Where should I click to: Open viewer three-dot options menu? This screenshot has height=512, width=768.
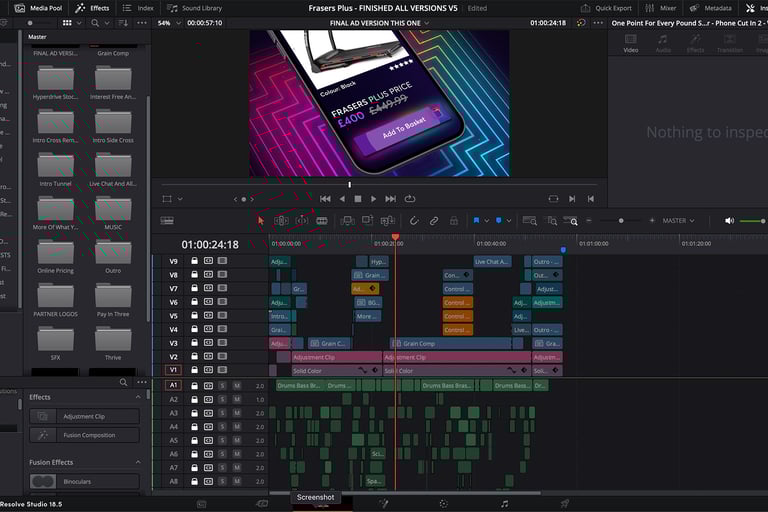pos(599,23)
